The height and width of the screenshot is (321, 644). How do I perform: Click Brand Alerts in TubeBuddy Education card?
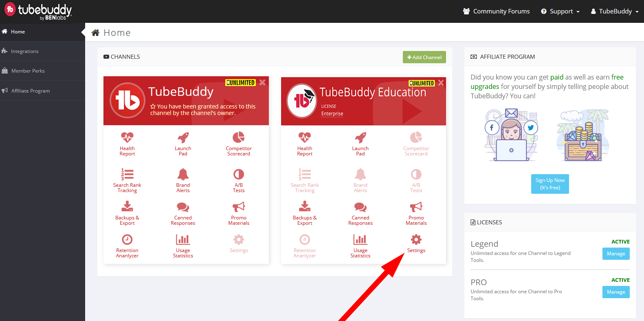pos(360,181)
